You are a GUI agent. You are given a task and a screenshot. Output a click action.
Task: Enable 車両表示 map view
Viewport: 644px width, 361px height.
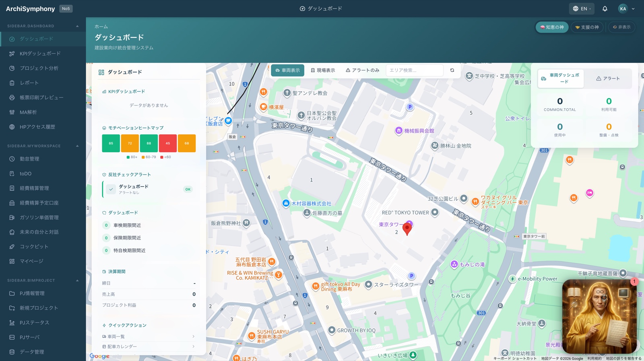point(287,70)
